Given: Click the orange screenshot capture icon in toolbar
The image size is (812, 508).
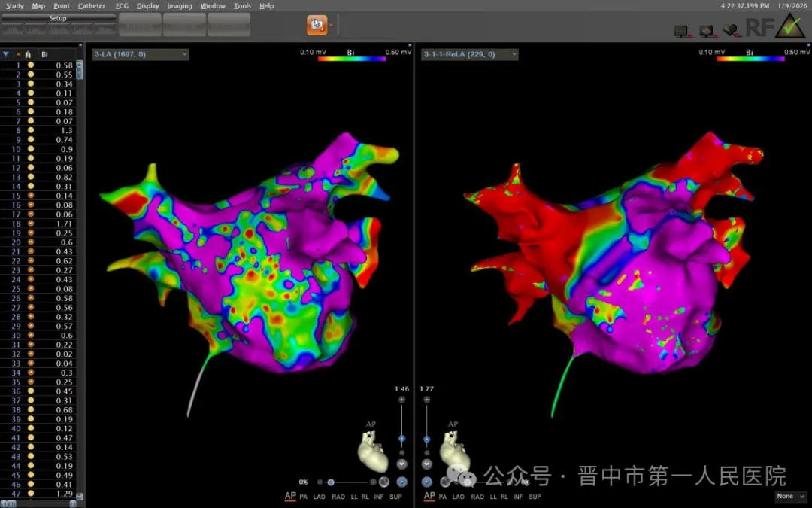Looking at the screenshot, I should 317,25.
